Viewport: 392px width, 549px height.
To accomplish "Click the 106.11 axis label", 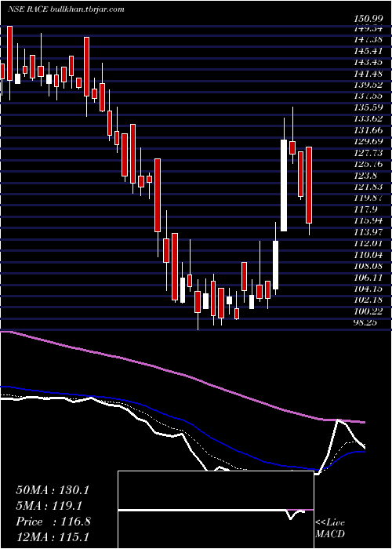I will pyautogui.click(x=370, y=278).
